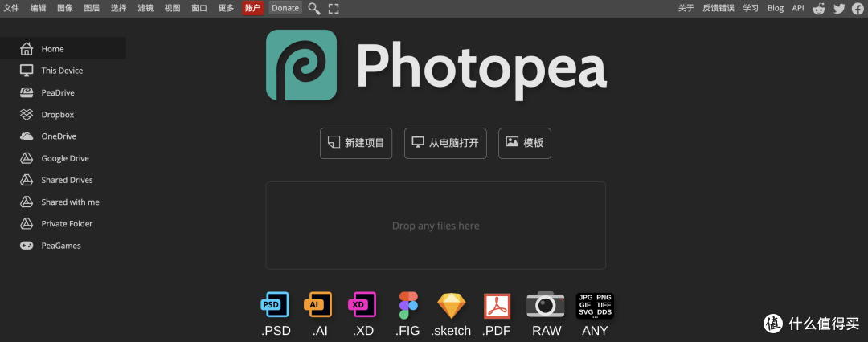This screenshot has height=342, width=868.
Task: Click the Dropbox logo icon
Action: click(27, 115)
